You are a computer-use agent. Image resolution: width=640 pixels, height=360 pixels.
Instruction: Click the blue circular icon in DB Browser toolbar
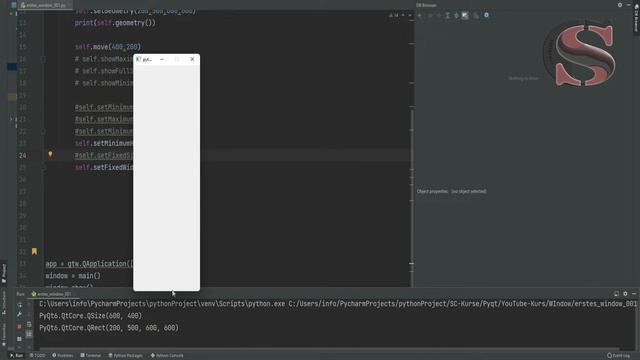[486, 15]
